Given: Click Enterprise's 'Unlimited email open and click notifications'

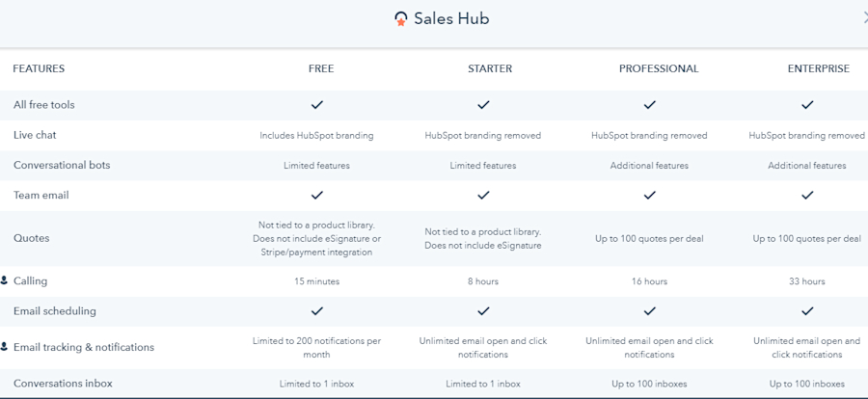Looking at the screenshot, I should pos(806,348).
